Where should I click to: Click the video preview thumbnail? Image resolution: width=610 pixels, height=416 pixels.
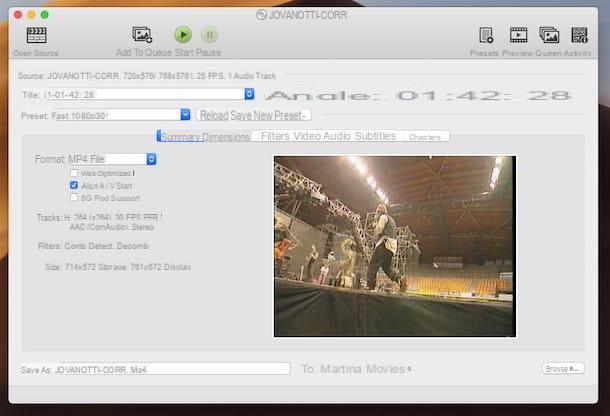point(395,246)
